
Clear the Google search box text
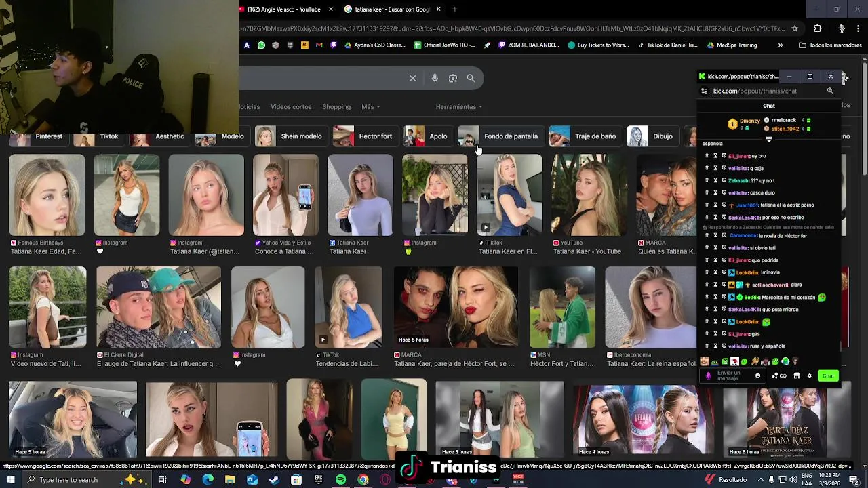412,78
